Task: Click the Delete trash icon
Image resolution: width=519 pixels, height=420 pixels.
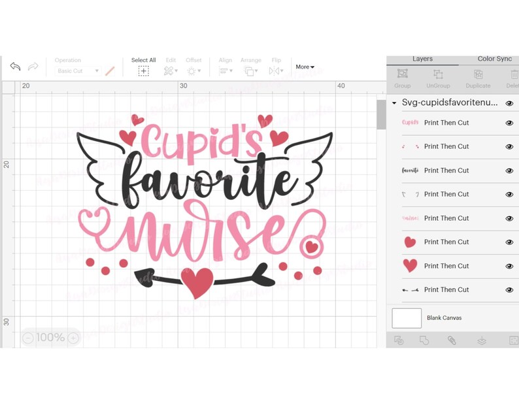Action: [514, 74]
